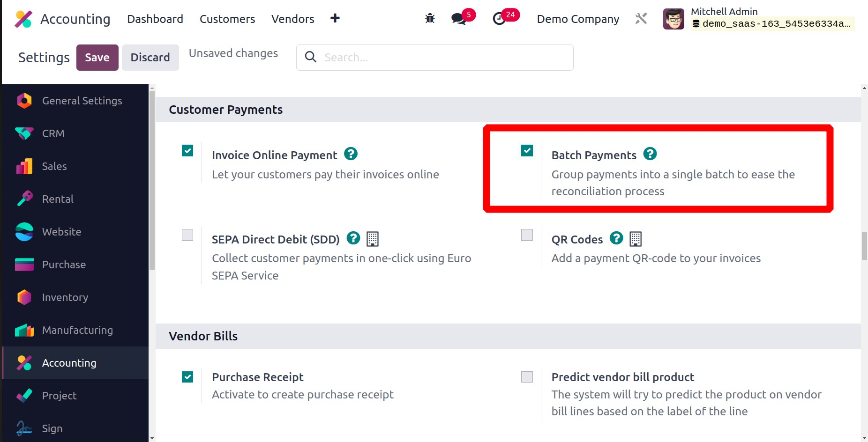Discard the unsaved changes
868x442 pixels.
click(150, 58)
